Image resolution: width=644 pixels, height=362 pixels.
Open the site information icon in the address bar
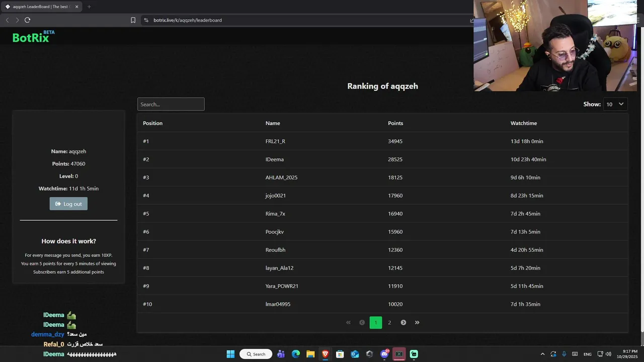(x=146, y=20)
